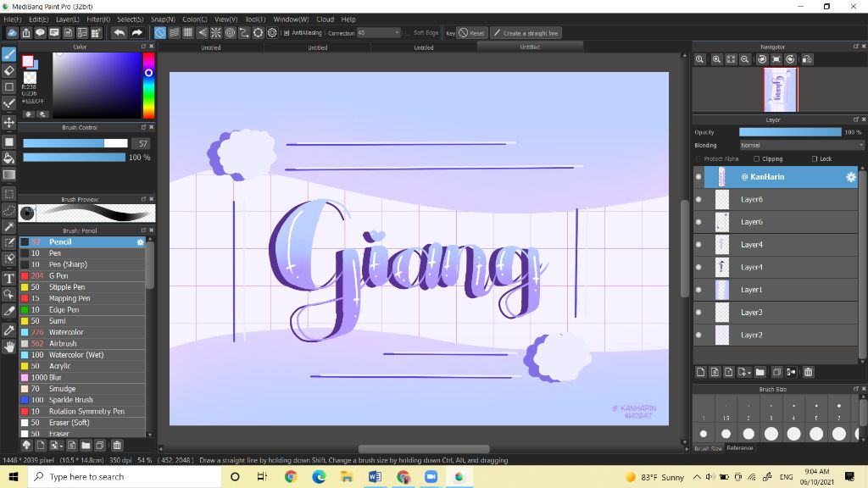Select the rectangular Select tool
The height and width of the screenshot is (488, 868).
tap(8, 194)
